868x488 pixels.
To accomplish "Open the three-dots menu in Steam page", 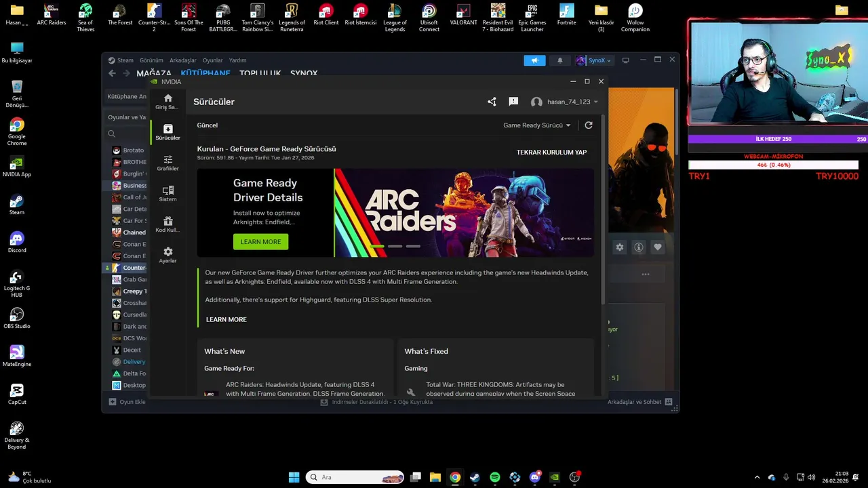I will (x=646, y=274).
